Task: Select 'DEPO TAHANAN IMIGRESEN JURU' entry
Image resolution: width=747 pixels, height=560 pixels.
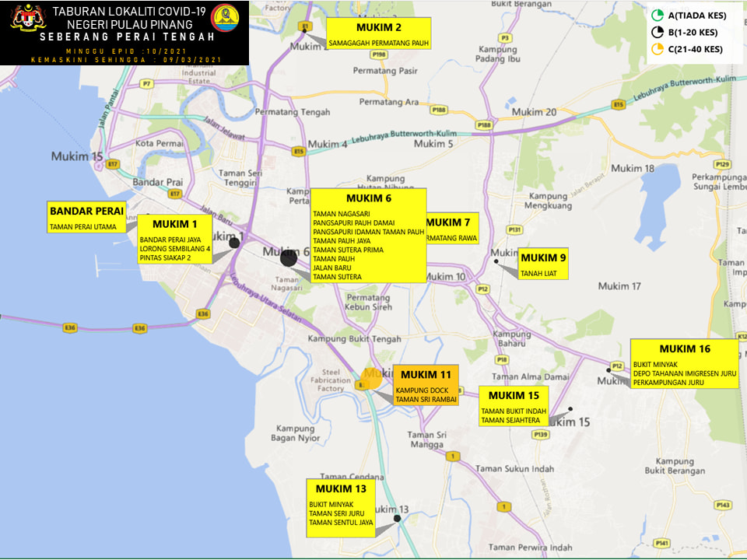Action: 685,374
